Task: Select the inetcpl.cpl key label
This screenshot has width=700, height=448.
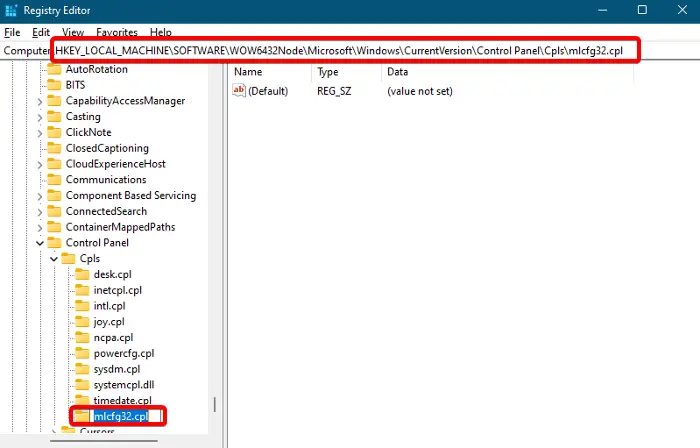Action: click(117, 290)
